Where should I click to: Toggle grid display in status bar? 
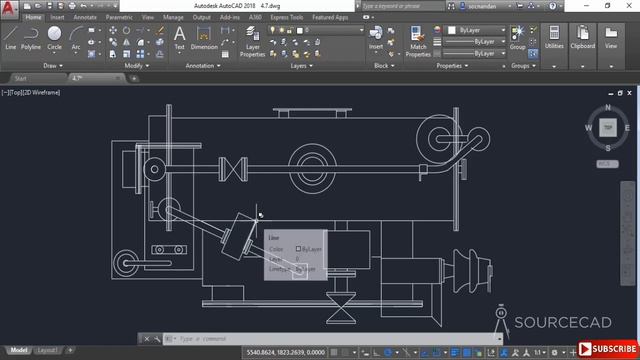333,352
